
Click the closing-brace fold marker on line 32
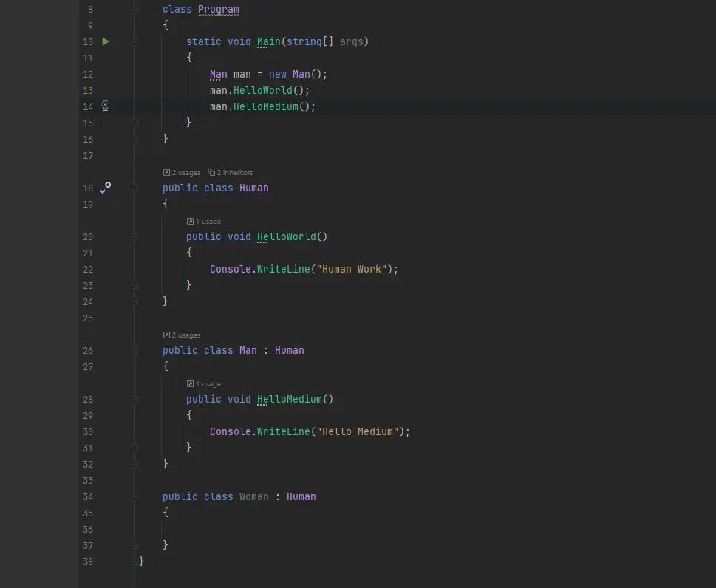pyautogui.click(x=134, y=464)
